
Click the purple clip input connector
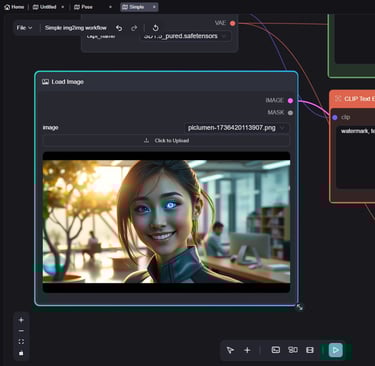coord(335,117)
